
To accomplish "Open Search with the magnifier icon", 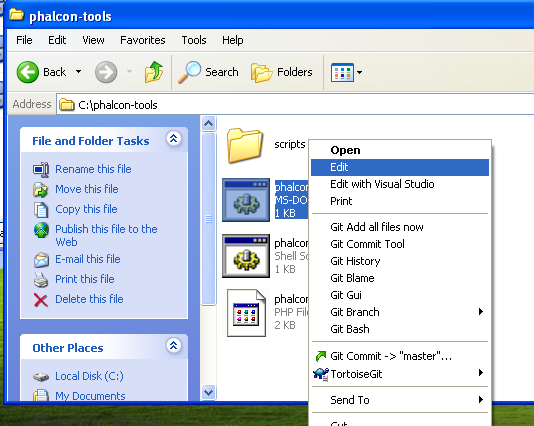I will point(189,72).
